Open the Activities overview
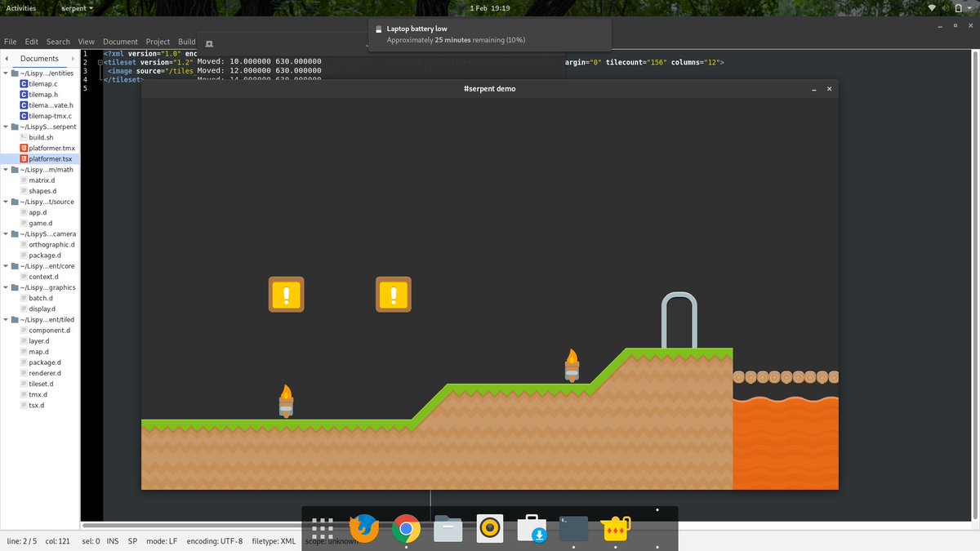This screenshot has width=980, height=551. pyautogui.click(x=21, y=7)
